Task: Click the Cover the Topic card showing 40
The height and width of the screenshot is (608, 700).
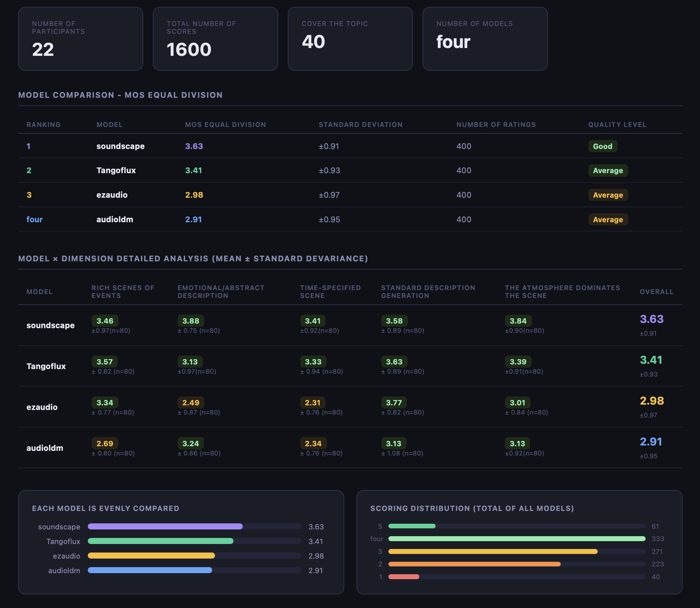Action: coord(350,39)
